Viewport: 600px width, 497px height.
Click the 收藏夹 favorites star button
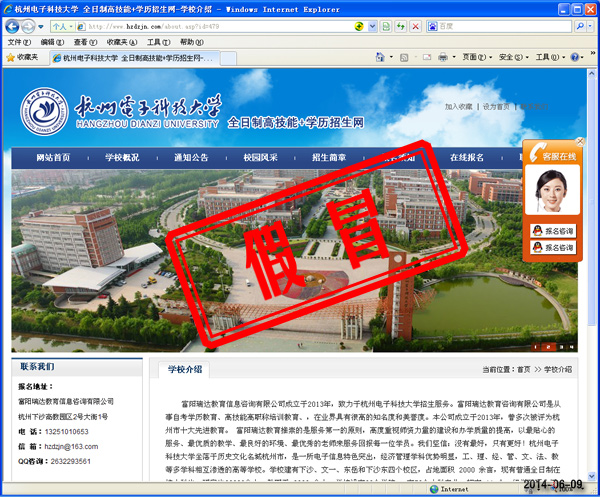click(x=22, y=57)
